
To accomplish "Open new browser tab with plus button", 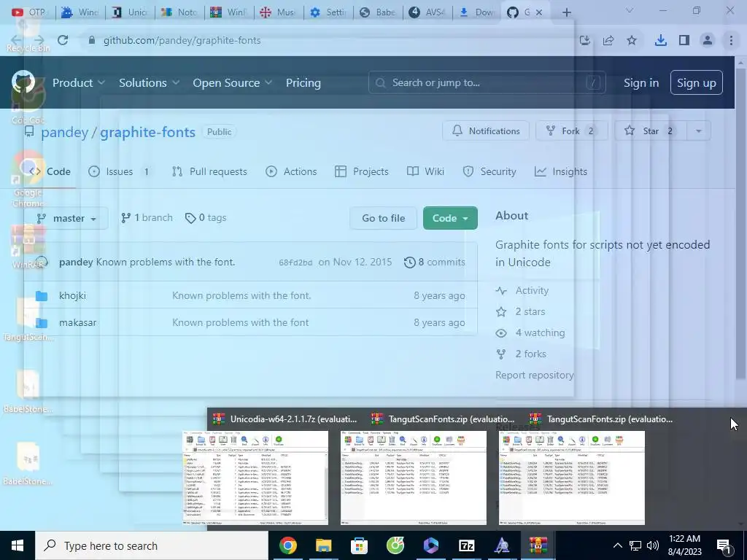I will [566, 12].
